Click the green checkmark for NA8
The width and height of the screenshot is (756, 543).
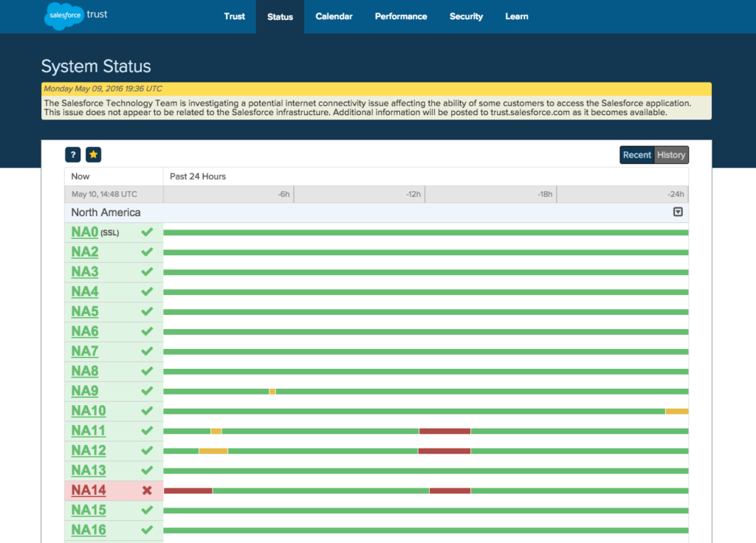[x=147, y=371]
